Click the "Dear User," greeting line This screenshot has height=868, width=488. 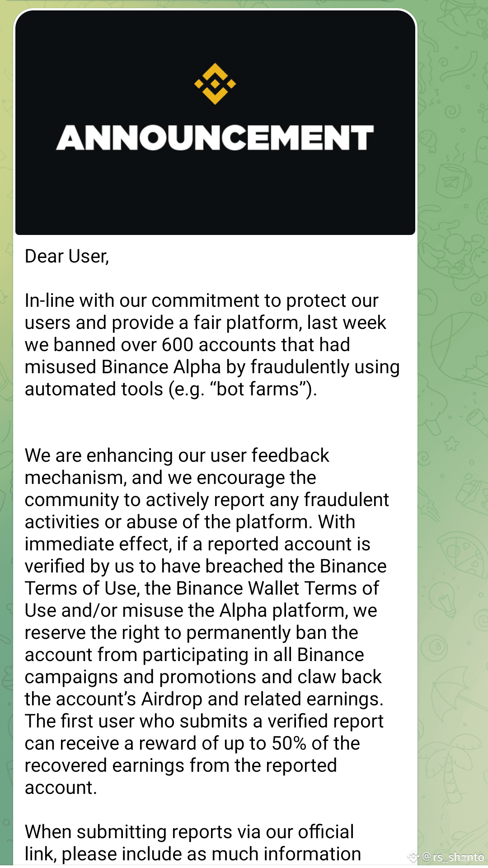click(x=67, y=256)
